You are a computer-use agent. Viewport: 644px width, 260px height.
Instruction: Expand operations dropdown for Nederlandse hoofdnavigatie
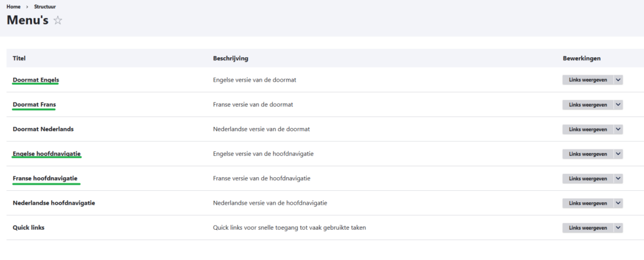(618, 203)
